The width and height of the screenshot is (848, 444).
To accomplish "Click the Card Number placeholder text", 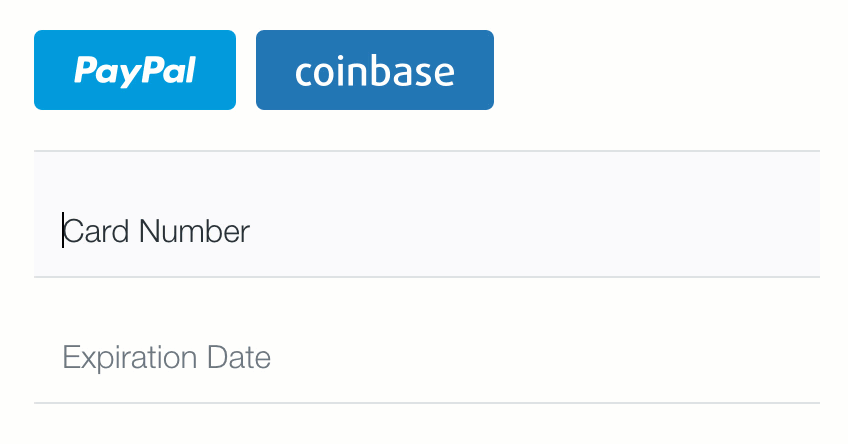I will [x=156, y=231].
